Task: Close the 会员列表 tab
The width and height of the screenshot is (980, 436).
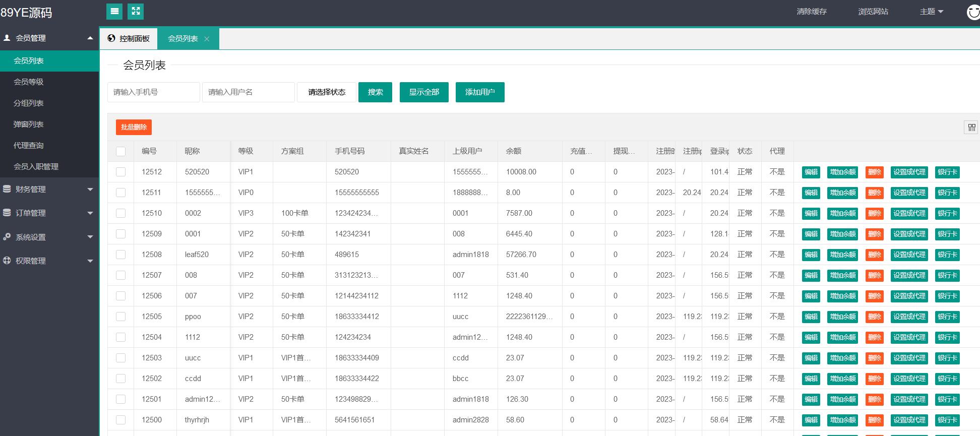Action: click(207, 39)
